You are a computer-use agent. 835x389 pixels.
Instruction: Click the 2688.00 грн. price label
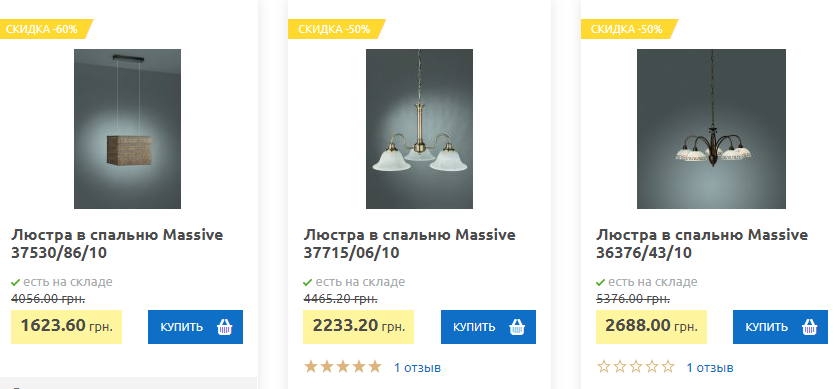[651, 327]
